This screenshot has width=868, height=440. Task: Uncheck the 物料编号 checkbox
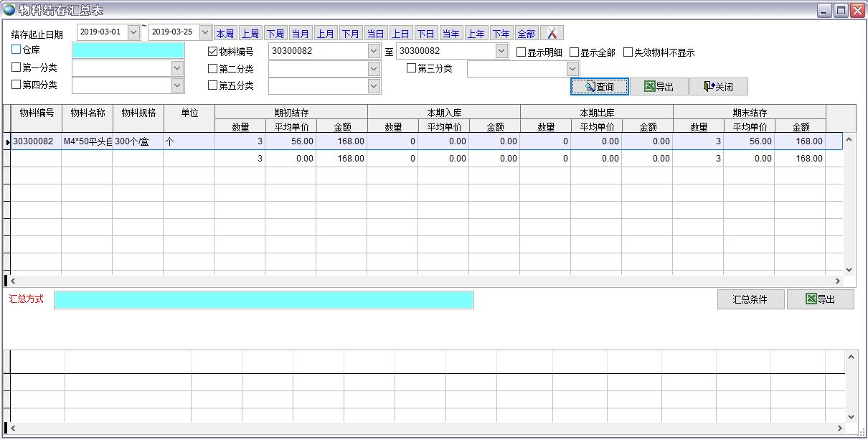pyautogui.click(x=212, y=52)
